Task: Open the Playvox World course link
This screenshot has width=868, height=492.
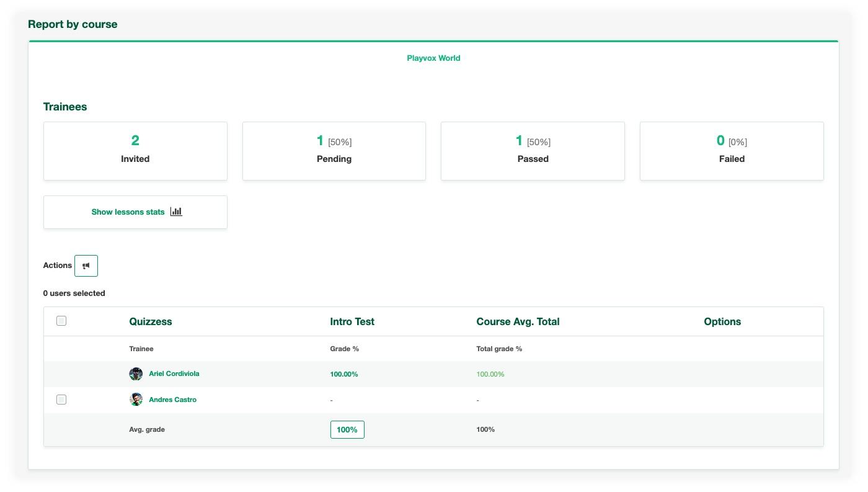Action: point(433,58)
